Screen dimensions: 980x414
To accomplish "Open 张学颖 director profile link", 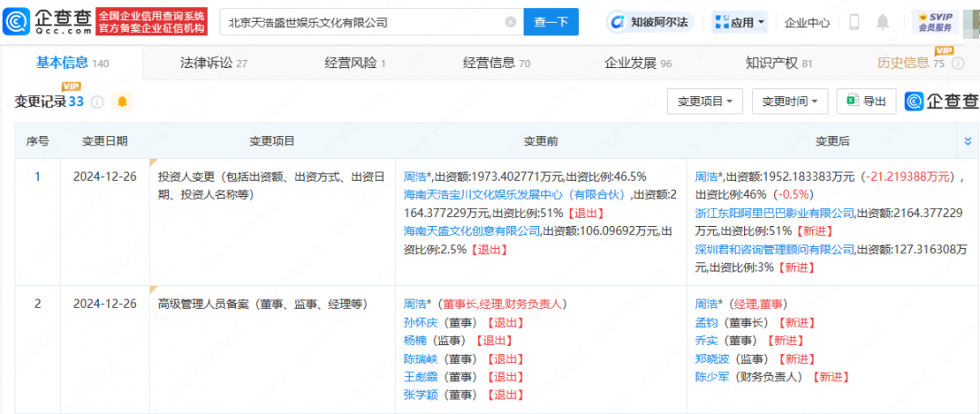I will [x=420, y=395].
